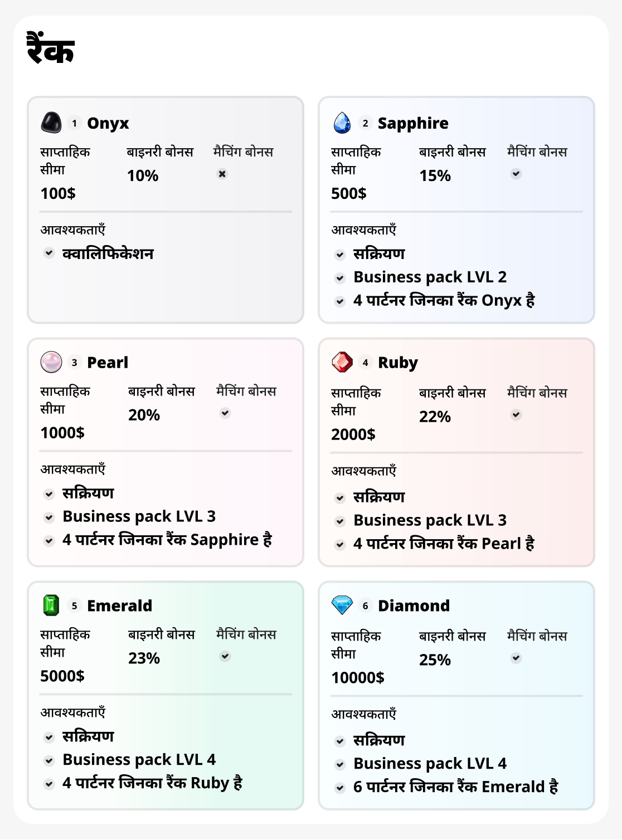Click the blue Sapphire gem icon
This screenshot has width=622, height=840.
342,123
